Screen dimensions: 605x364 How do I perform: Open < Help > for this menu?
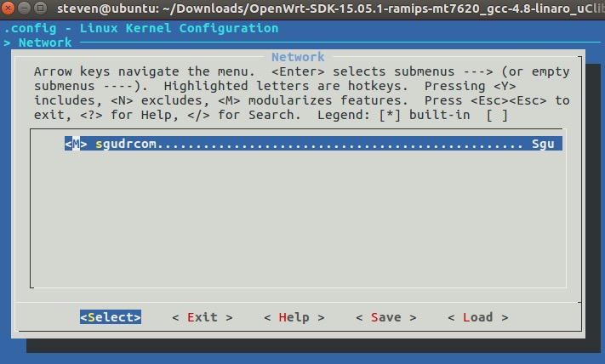[x=294, y=317]
